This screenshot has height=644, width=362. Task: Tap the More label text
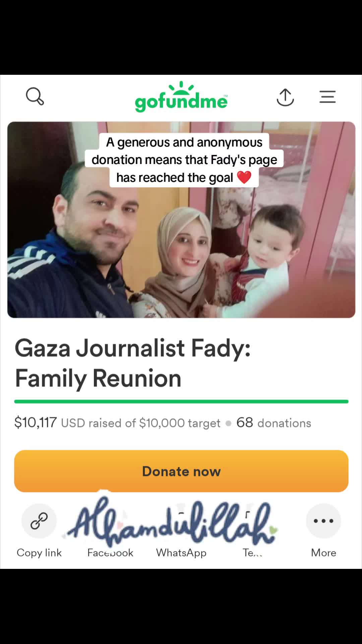click(x=323, y=552)
